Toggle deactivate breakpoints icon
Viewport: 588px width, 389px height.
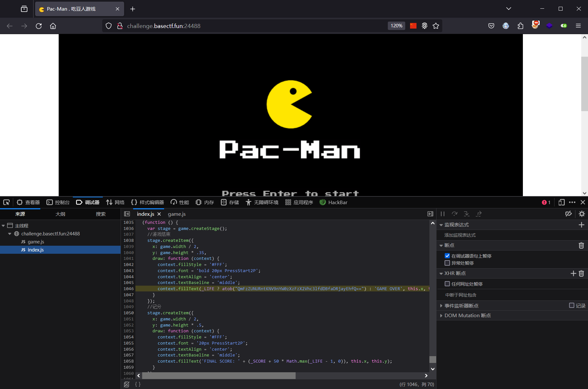click(x=569, y=214)
